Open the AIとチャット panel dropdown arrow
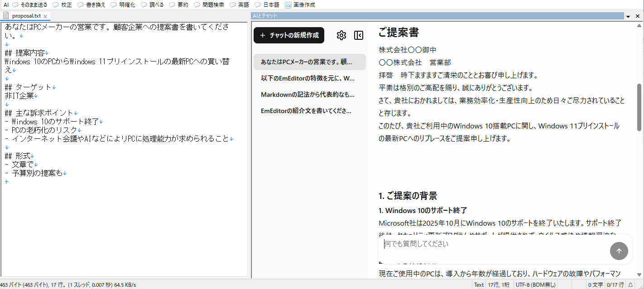Image resolution: width=644 pixels, height=289 pixels. 629,16
